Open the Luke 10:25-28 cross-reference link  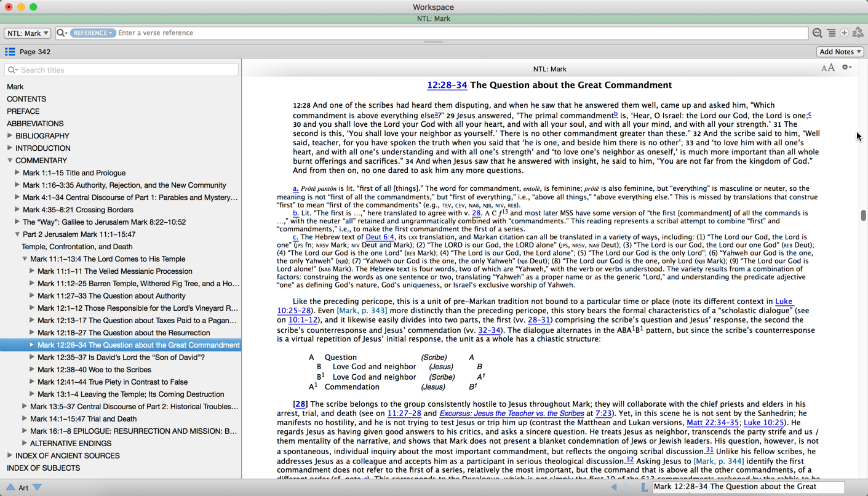tap(784, 302)
